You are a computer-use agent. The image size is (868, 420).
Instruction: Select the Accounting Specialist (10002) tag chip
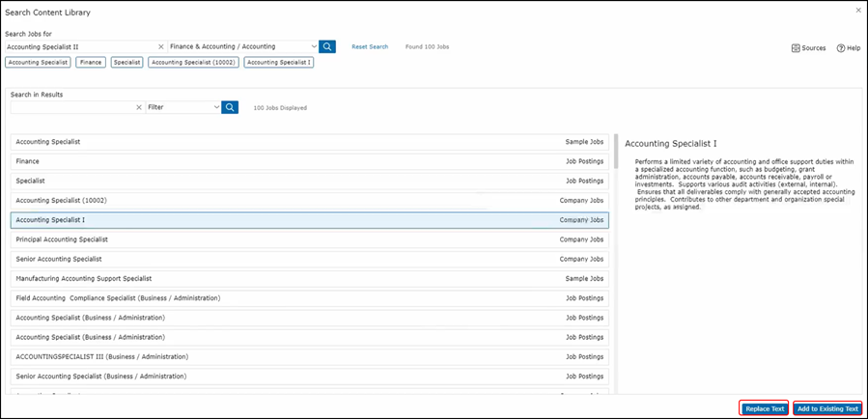coord(193,62)
